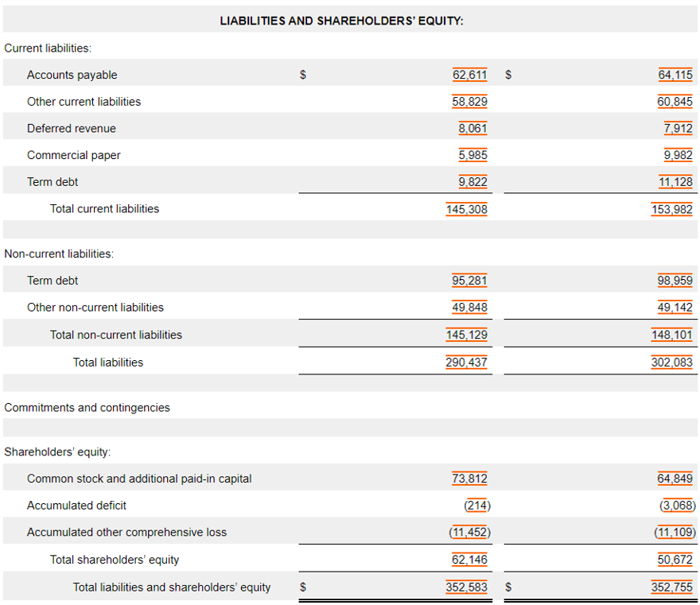
Task: Open the Other current liabilities value 58,829
Action: click(x=469, y=102)
